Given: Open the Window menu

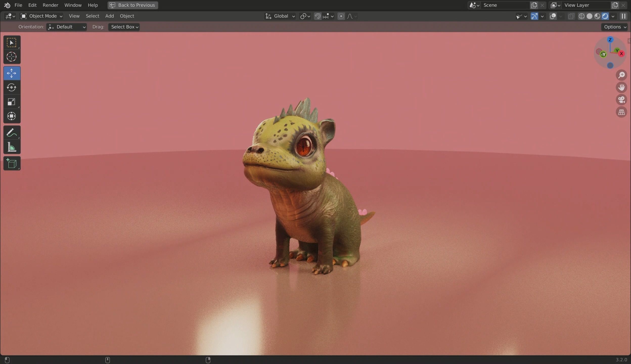Looking at the screenshot, I should (73, 5).
